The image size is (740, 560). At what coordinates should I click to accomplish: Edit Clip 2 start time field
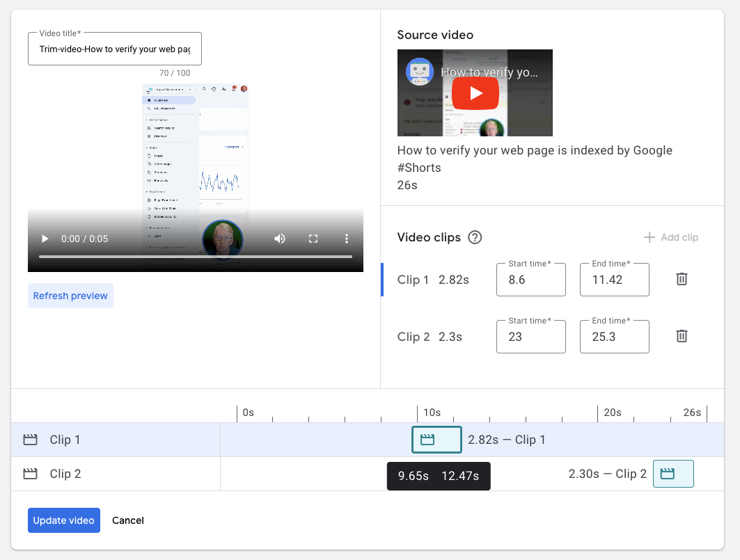[x=531, y=337]
